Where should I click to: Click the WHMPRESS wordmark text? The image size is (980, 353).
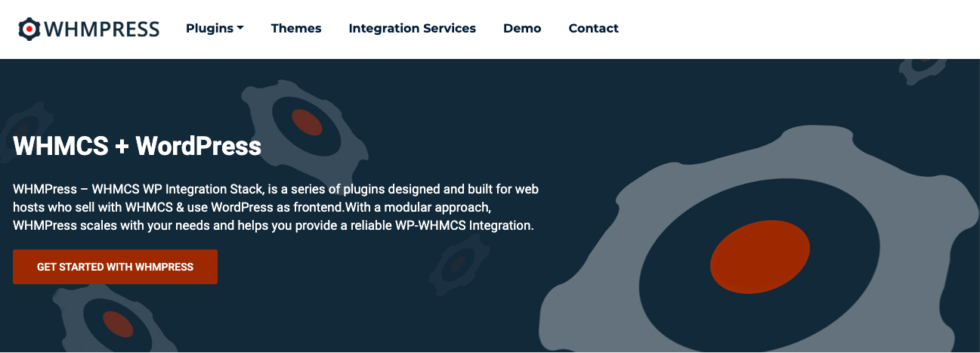(102, 29)
